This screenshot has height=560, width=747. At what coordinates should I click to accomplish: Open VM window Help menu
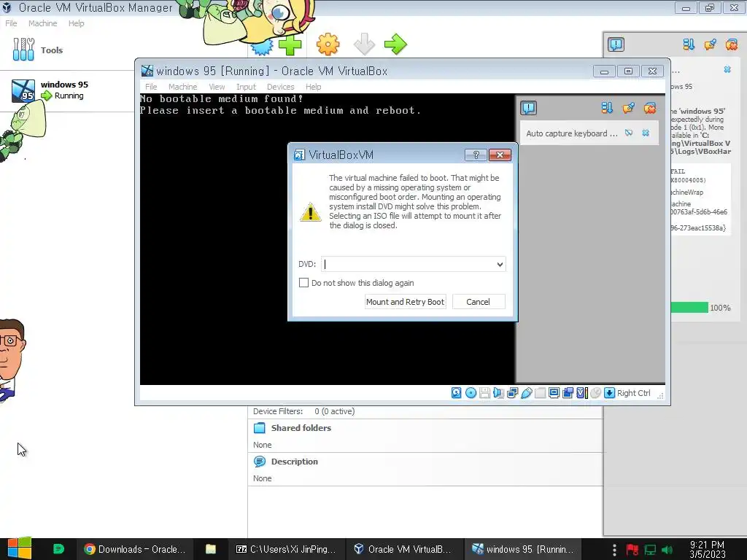coord(313,87)
